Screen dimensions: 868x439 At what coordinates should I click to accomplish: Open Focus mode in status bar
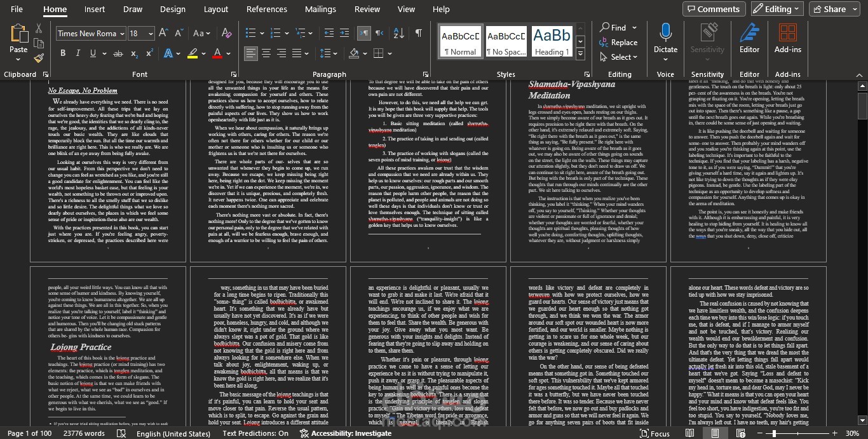(655, 433)
